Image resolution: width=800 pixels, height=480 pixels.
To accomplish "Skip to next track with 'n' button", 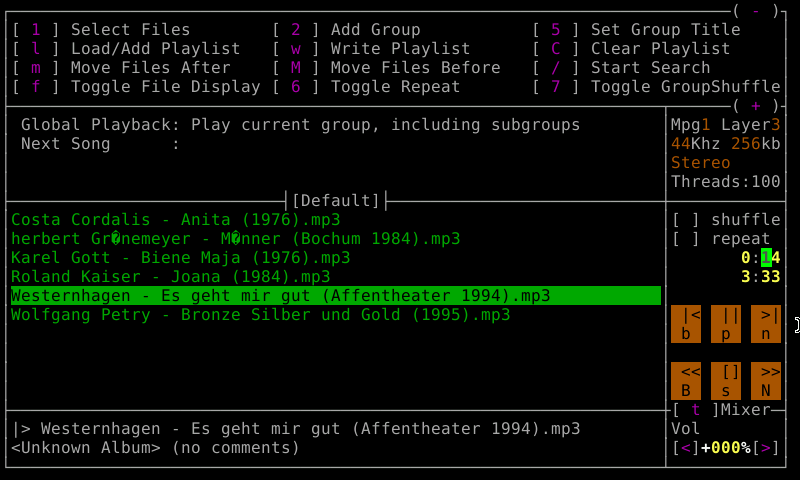I will [766, 324].
